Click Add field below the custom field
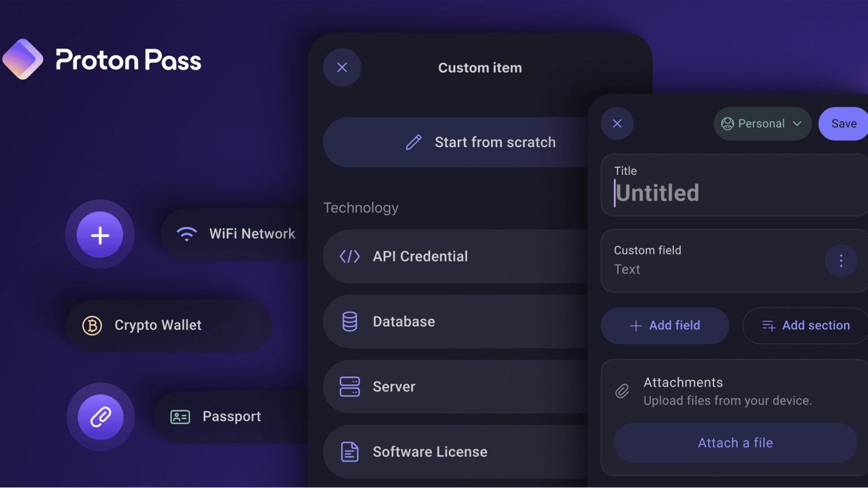The image size is (868, 488). [665, 325]
